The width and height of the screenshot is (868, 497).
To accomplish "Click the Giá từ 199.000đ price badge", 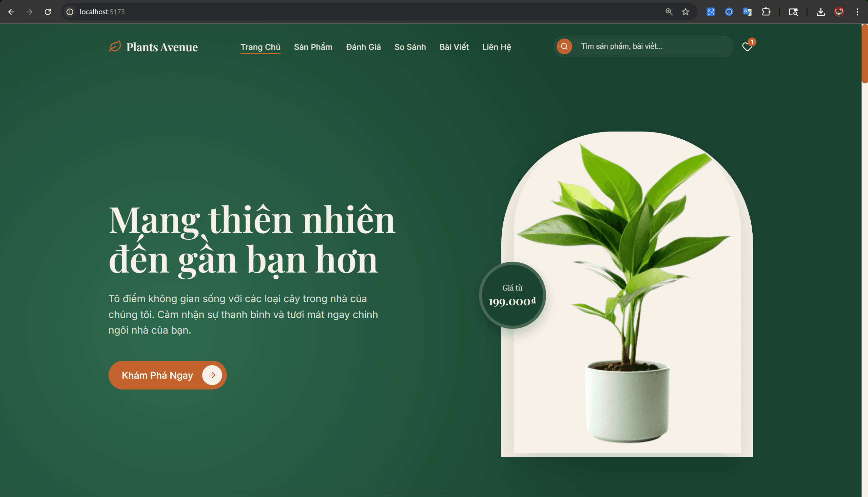I will point(512,295).
